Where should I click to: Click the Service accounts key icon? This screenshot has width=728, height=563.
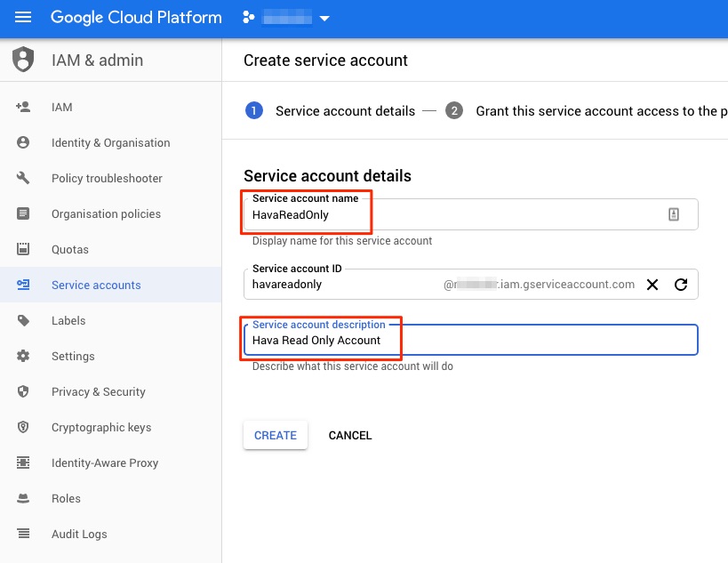pyautogui.click(x=23, y=285)
